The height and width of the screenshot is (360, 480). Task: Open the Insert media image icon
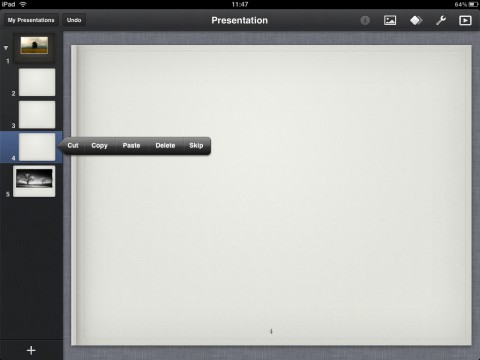[390, 20]
